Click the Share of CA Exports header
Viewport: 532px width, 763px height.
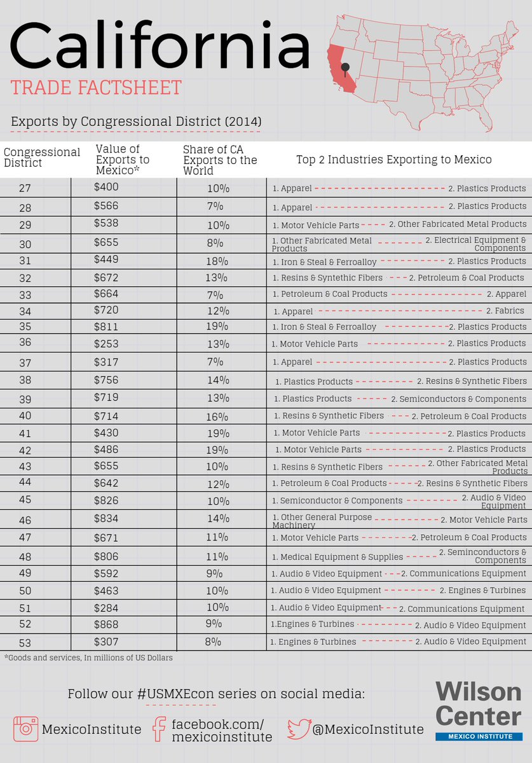point(220,160)
